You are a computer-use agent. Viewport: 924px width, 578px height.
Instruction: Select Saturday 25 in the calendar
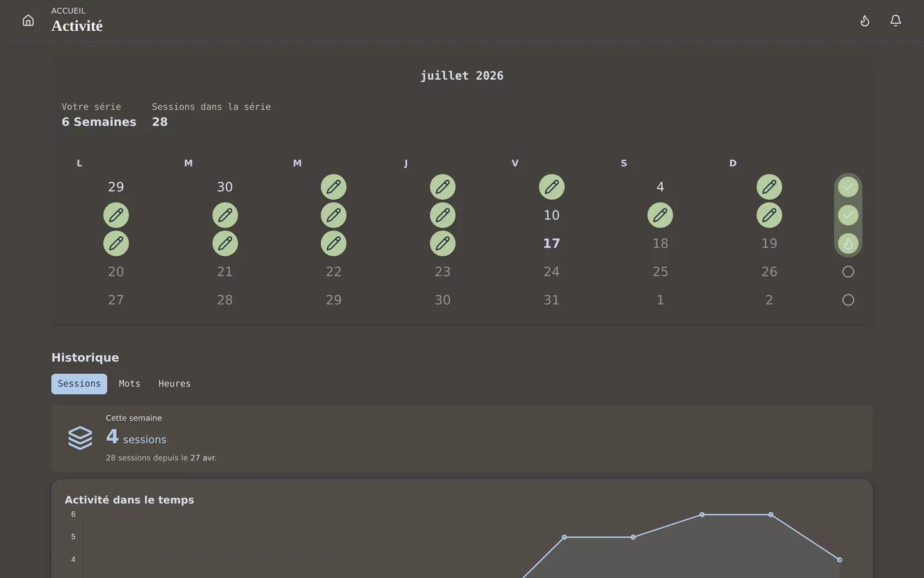point(660,272)
